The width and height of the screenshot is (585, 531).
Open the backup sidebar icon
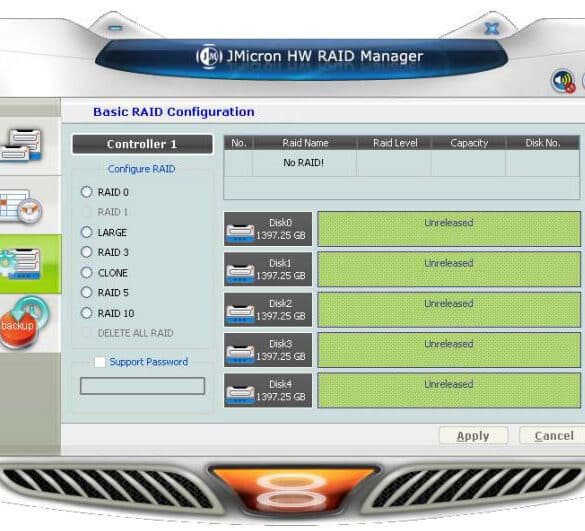click(23, 323)
